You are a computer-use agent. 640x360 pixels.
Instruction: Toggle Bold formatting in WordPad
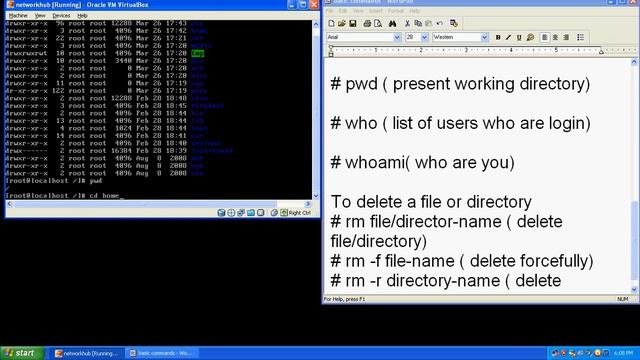pos(498,38)
